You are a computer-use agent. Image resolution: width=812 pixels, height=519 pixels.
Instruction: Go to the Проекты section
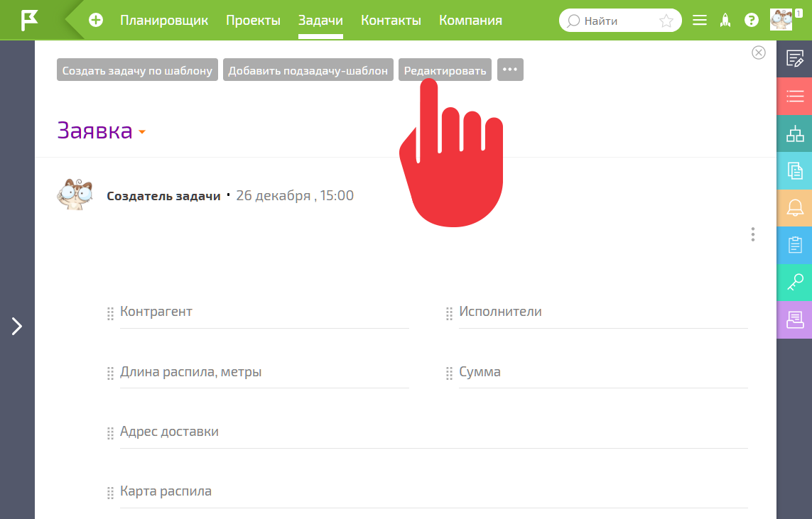coord(253,20)
